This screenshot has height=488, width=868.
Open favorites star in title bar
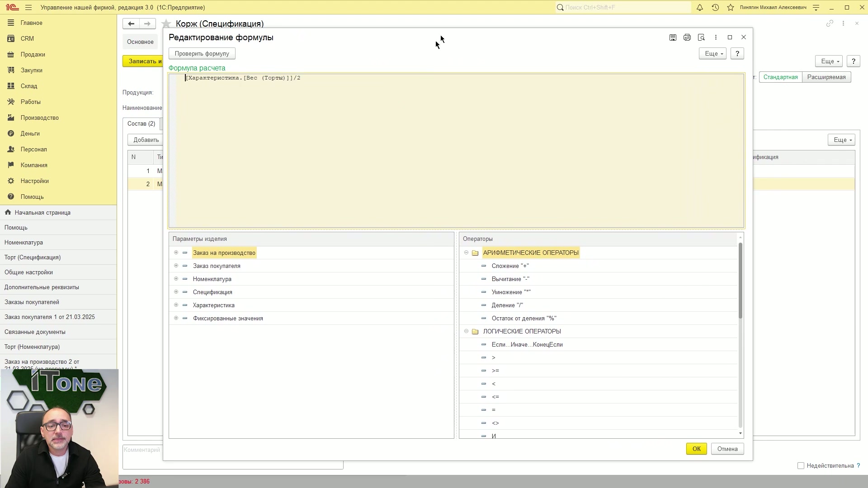coord(731,7)
